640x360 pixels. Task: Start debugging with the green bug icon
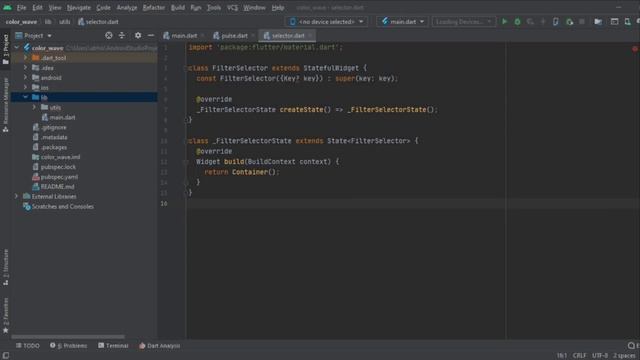point(517,22)
